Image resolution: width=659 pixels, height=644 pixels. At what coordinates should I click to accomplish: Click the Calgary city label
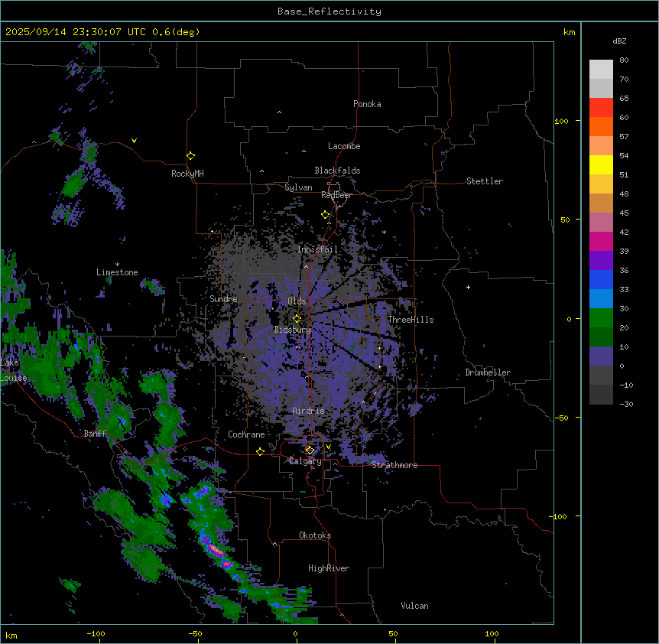[x=305, y=461]
